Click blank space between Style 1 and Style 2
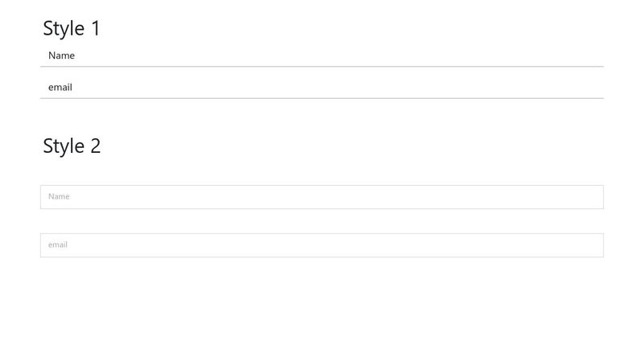Image resolution: width=644 pixels, height=362 pixels. pos(322,118)
